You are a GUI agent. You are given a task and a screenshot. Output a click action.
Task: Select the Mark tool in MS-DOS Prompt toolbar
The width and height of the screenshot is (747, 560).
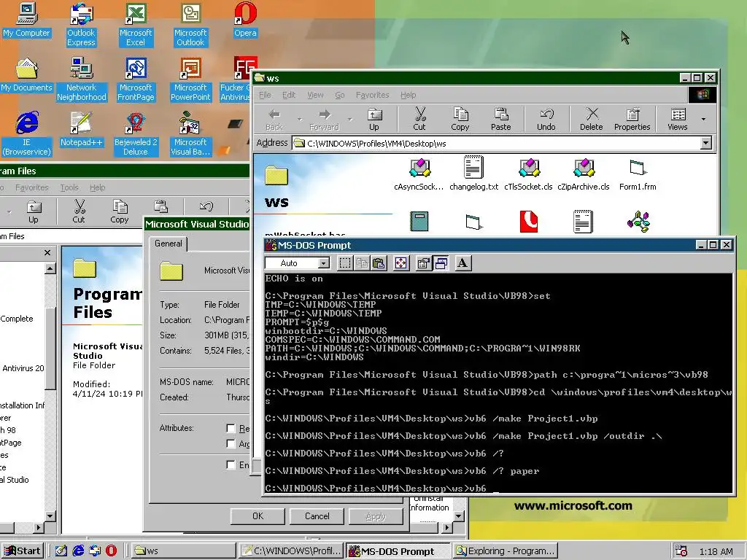tap(345, 263)
